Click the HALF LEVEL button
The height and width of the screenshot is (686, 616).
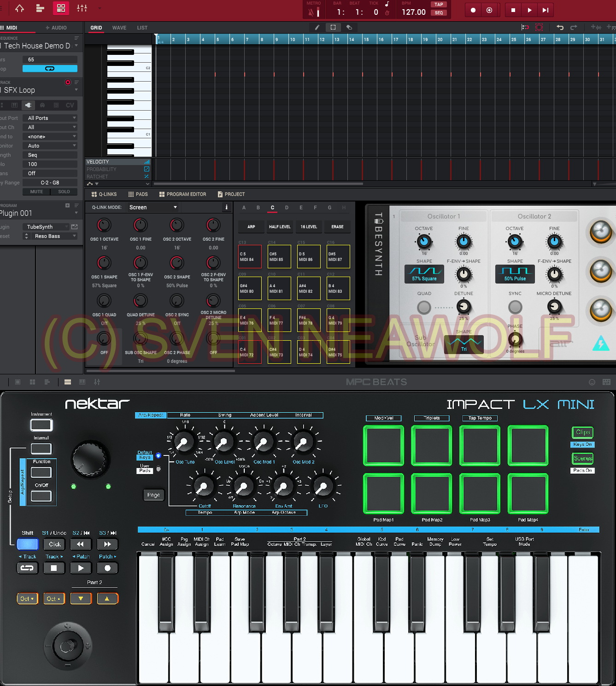point(280,227)
